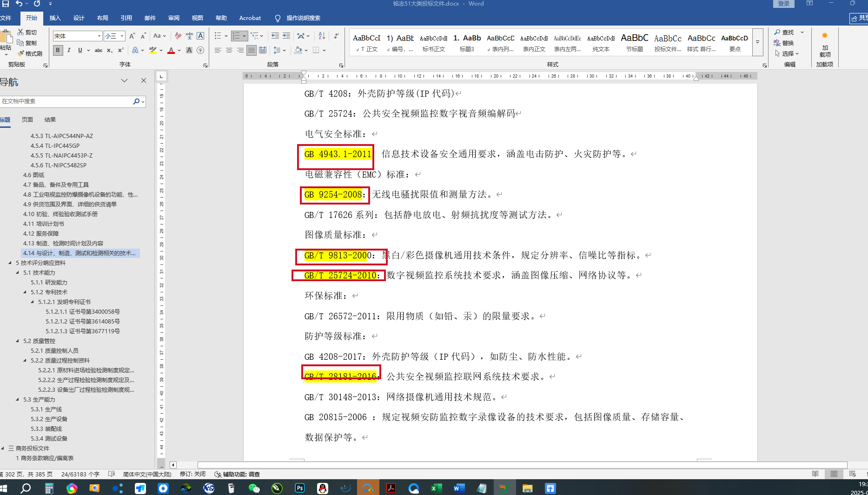
Task: Apply character shading icon
Action: [189, 50]
